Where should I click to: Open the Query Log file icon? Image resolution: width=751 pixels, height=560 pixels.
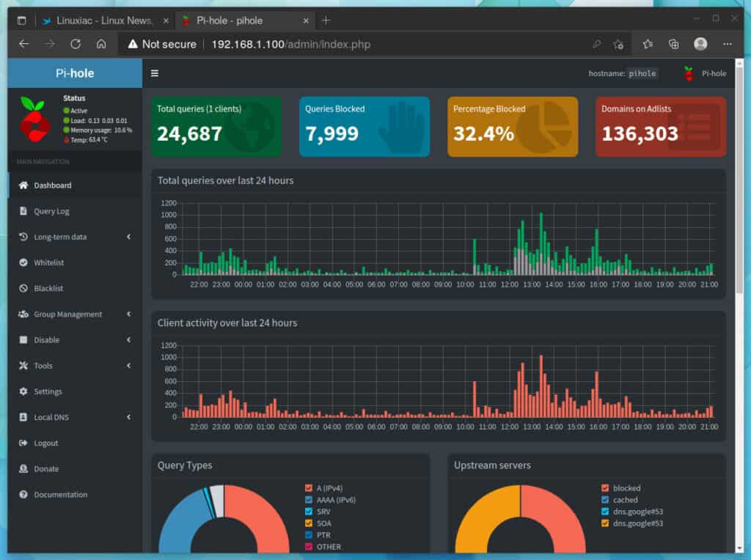(23, 211)
